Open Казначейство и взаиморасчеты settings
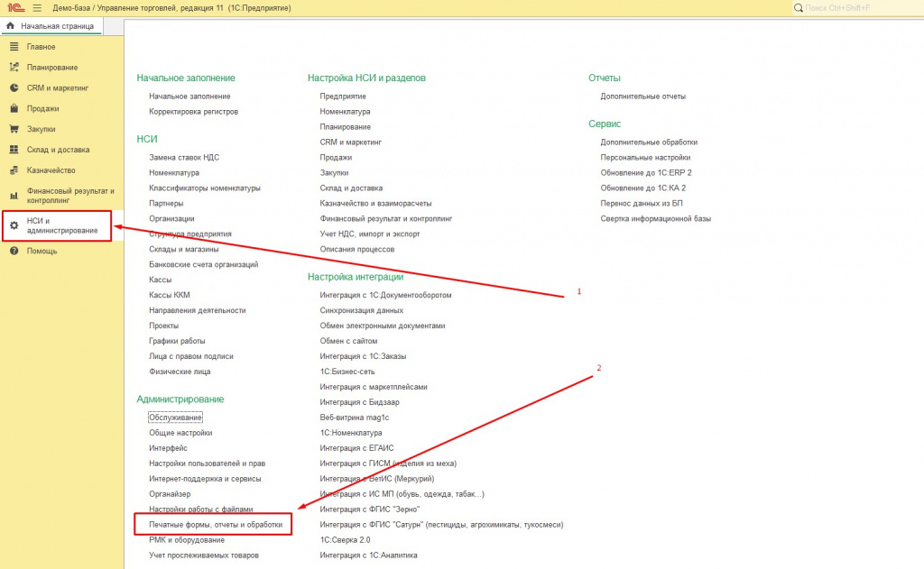 (375, 203)
